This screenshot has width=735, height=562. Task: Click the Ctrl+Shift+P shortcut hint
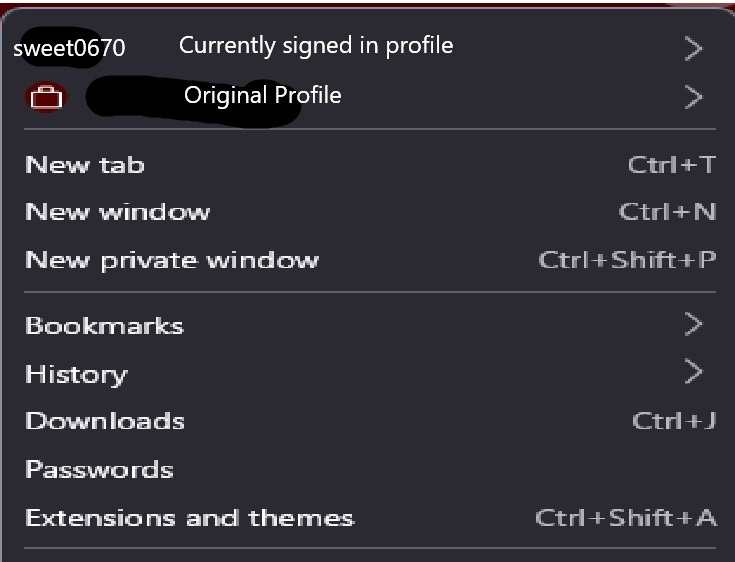[627, 260]
